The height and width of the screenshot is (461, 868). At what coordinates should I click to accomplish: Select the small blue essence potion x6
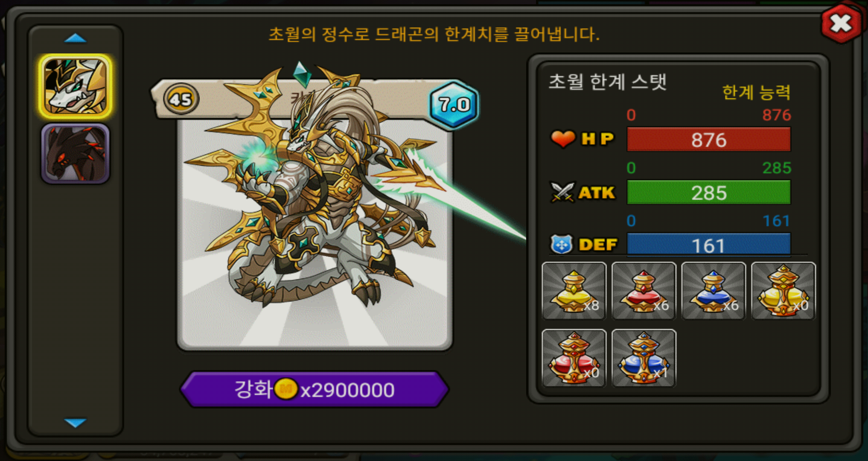714,291
